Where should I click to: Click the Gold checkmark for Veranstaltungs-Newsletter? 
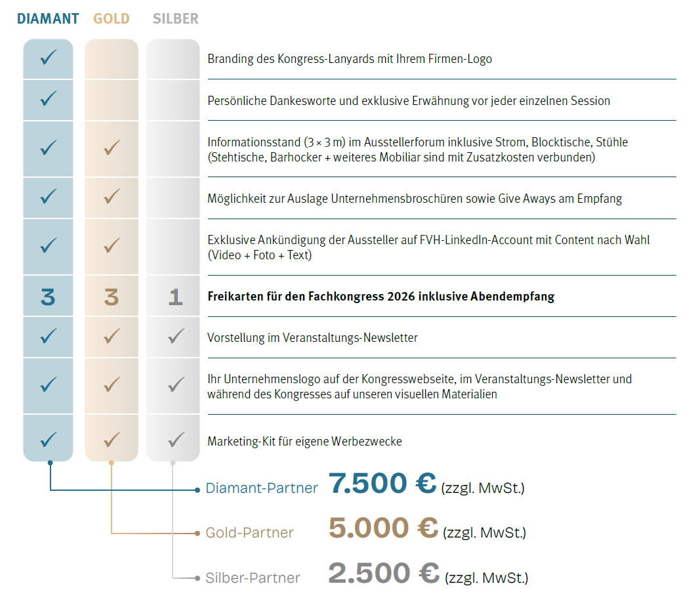tap(112, 337)
